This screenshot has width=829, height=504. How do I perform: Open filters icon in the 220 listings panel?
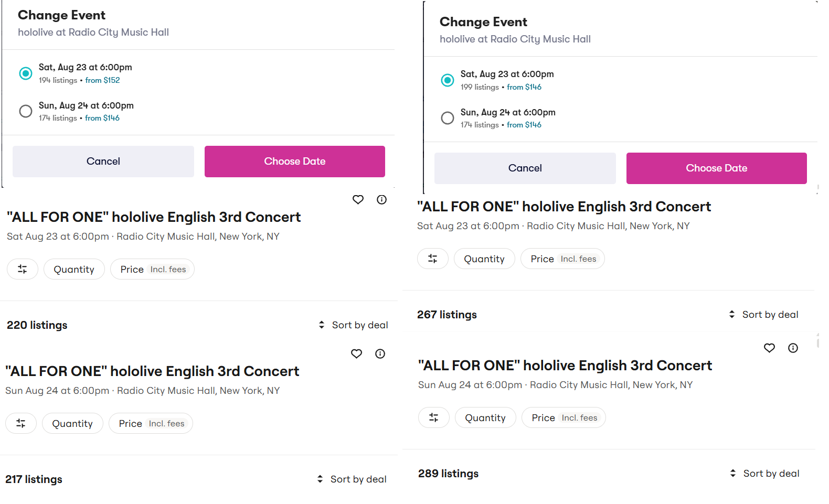coord(22,269)
